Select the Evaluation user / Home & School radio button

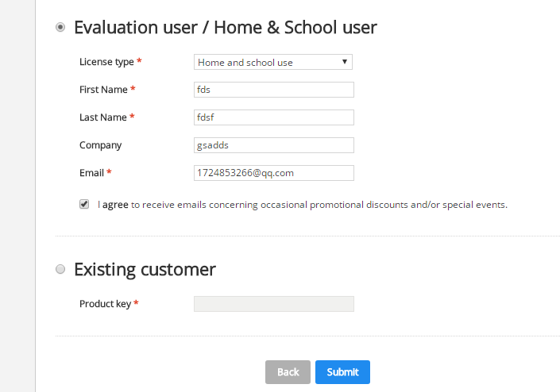[x=60, y=27]
